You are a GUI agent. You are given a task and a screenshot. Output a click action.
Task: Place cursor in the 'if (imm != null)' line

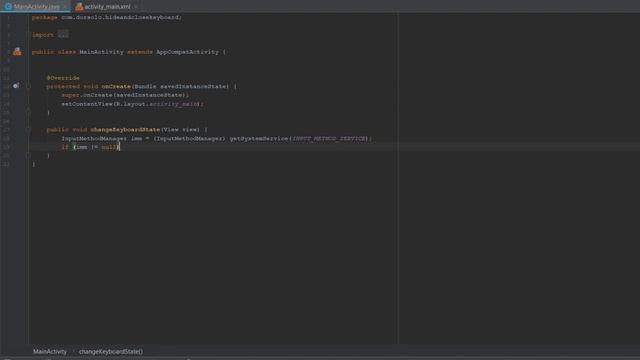click(91, 147)
